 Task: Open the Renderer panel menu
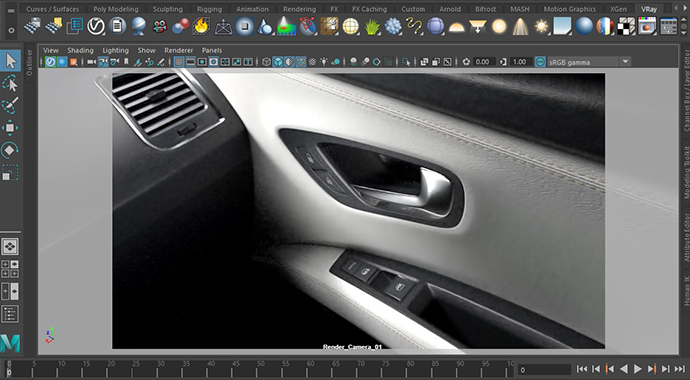pyautogui.click(x=179, y=50)
